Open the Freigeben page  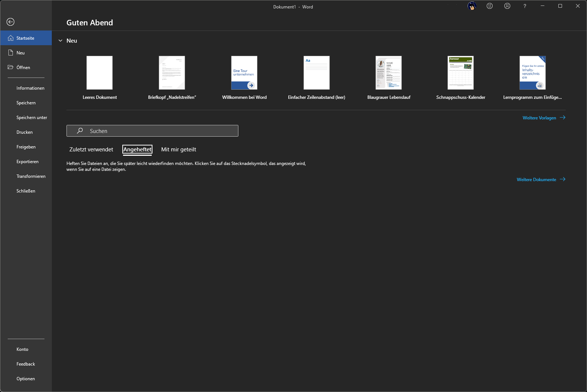[26, 147]
